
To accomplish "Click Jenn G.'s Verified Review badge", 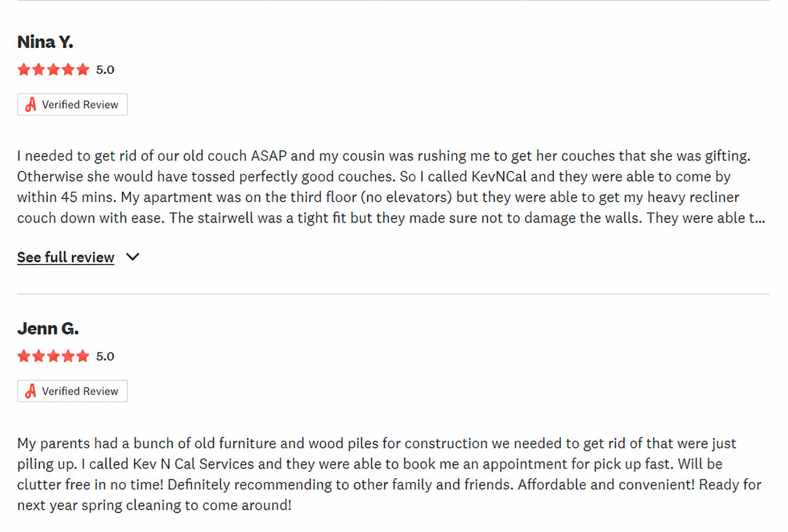I will (x=72, y=391).
